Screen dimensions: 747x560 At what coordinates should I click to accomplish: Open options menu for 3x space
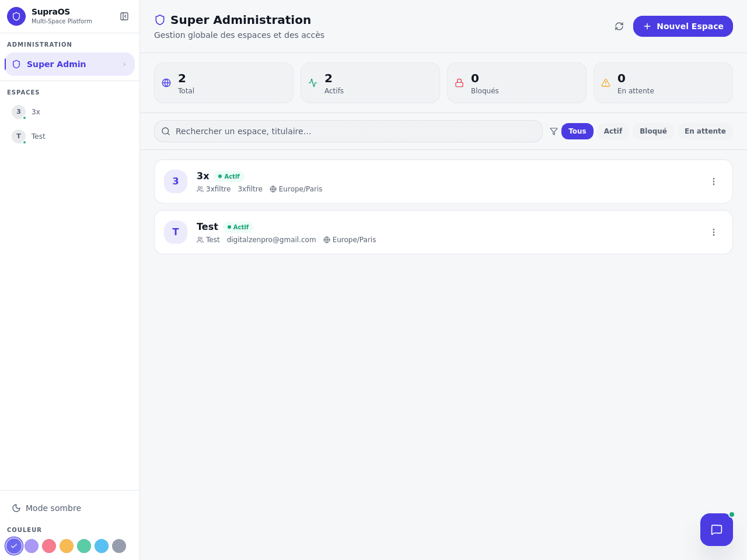pyautogui.click(x=714, y=181)
